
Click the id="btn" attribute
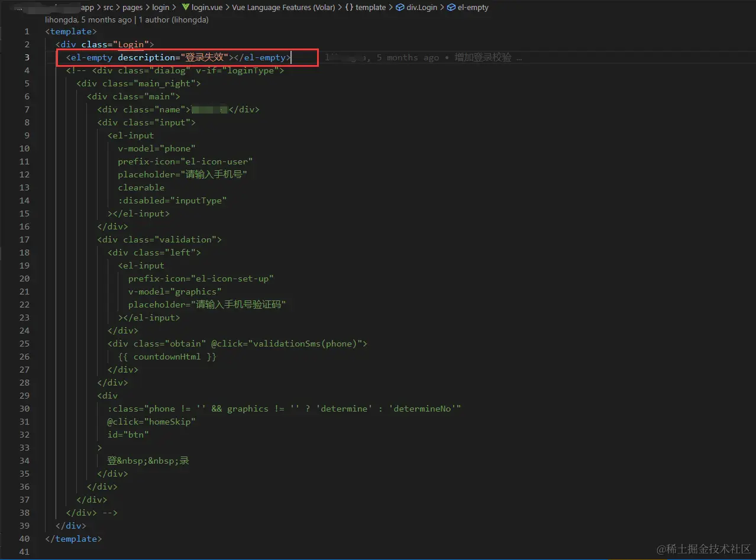pos(128,435)
